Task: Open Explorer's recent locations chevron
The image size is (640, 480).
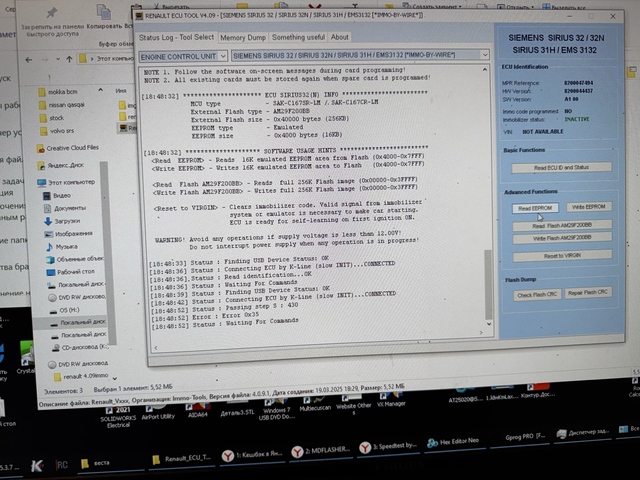Action: [58, 60]
